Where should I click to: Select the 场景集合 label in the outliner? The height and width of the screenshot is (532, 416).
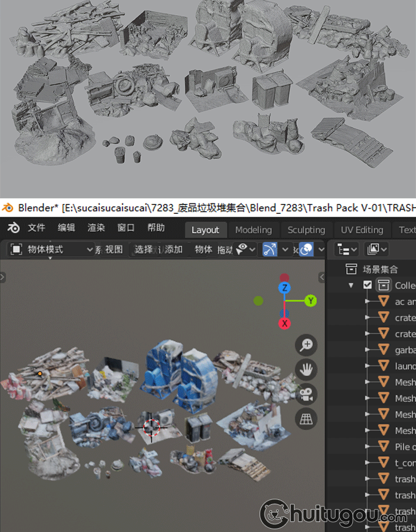point(380,269)
